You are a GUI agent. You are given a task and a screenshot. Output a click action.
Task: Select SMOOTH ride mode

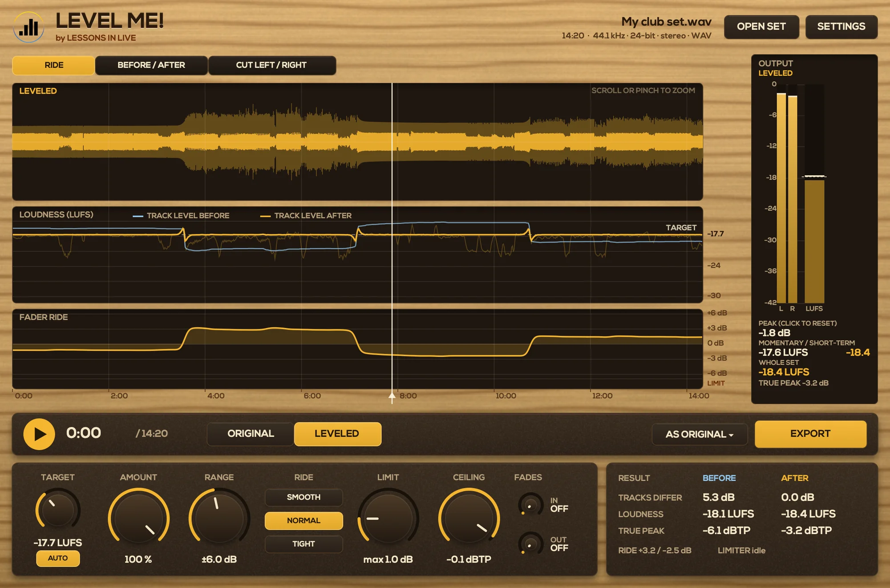coord(303,497)
